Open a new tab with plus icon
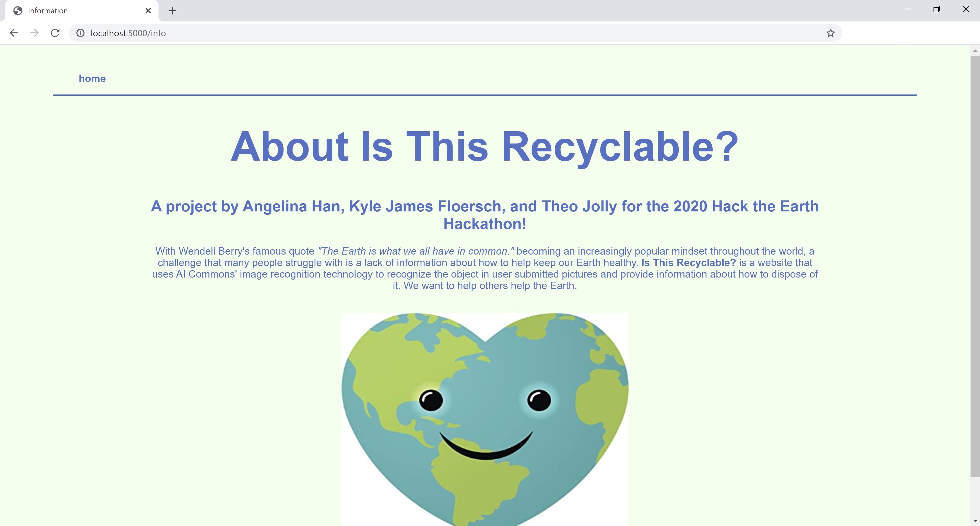Screen dimensions: 980x526 pos(172,11)
